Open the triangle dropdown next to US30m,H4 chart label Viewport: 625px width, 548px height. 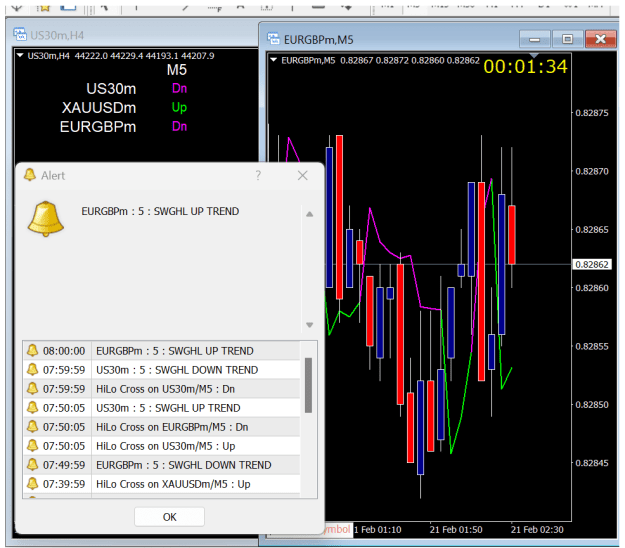tap(20, 55)
